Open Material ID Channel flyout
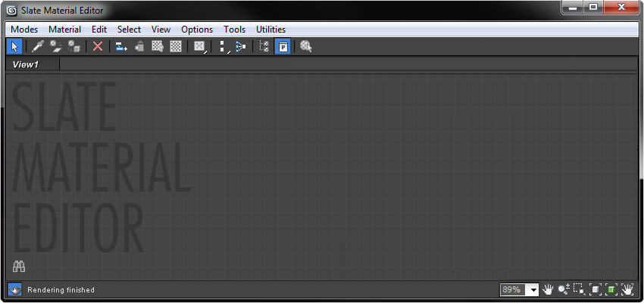644x303 pixels. click(200, 46)
